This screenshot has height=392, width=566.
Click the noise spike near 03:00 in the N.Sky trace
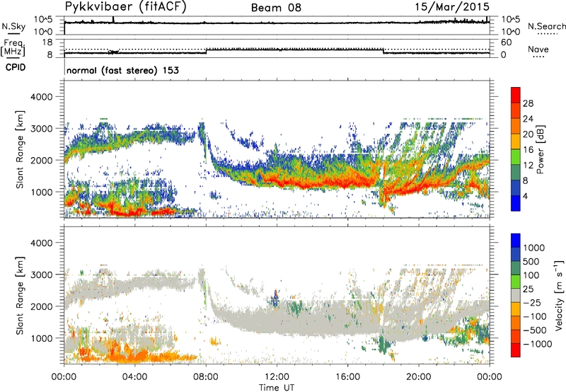(113, 20)
